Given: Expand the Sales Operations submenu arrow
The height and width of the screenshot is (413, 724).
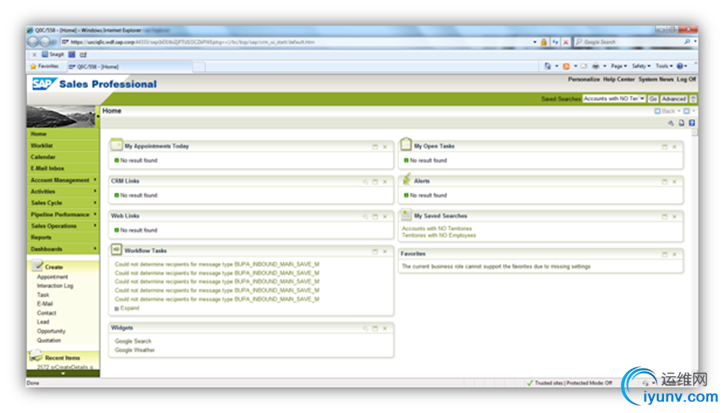Looking at the screenshot, I should (x=95, y=226).
